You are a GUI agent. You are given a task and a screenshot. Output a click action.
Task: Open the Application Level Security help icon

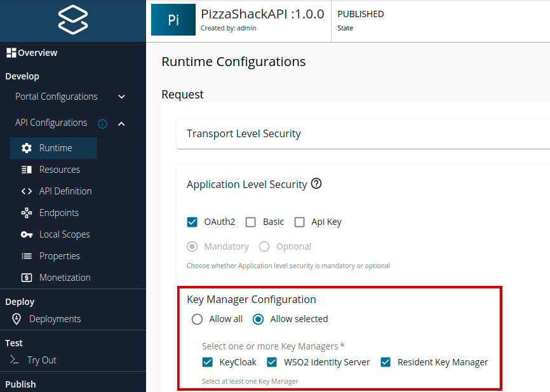316,184
